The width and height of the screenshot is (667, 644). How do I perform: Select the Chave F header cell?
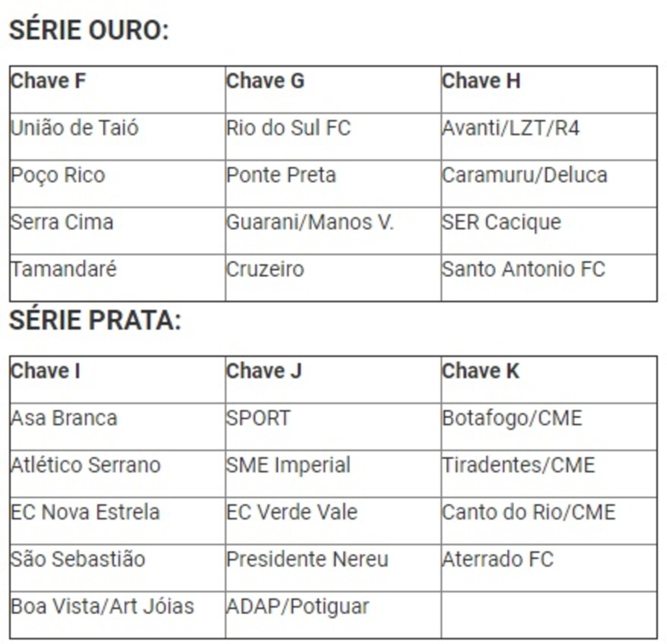tap(117, 90)
